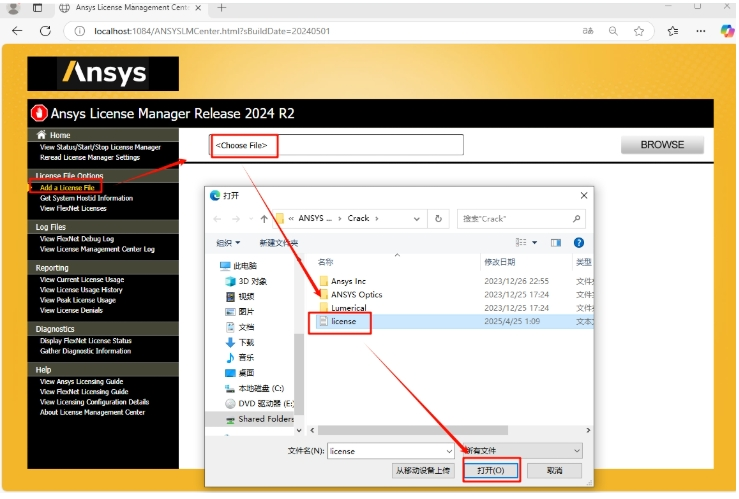Open a new browser tab
The width and height of the screenshot is (739, 499).
click(x=222, y=8)
